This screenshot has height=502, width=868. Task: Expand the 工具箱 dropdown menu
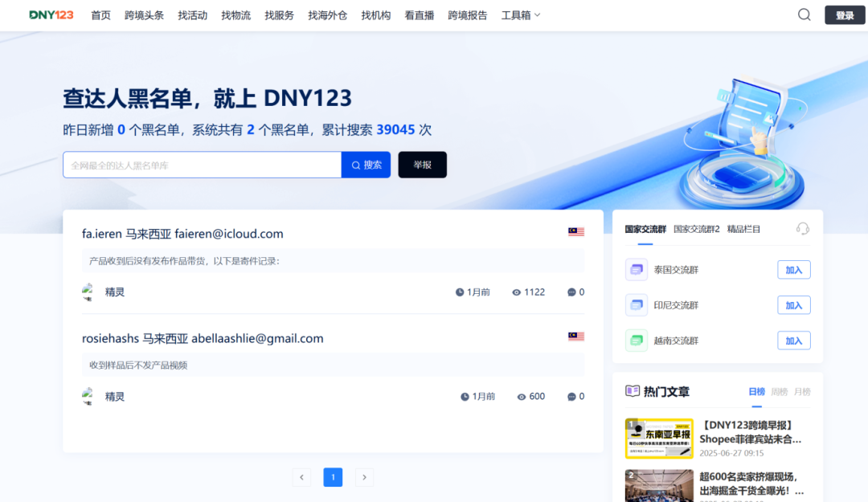coord(520,15)
